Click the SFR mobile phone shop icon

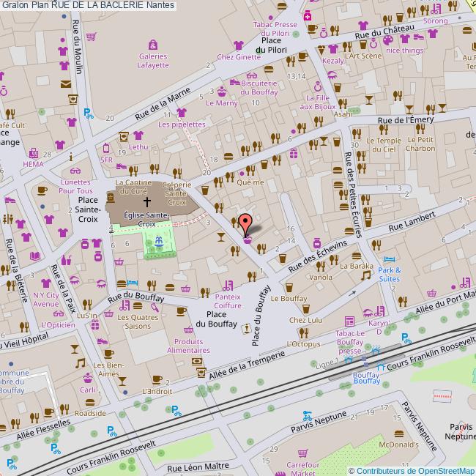[107, 149]
